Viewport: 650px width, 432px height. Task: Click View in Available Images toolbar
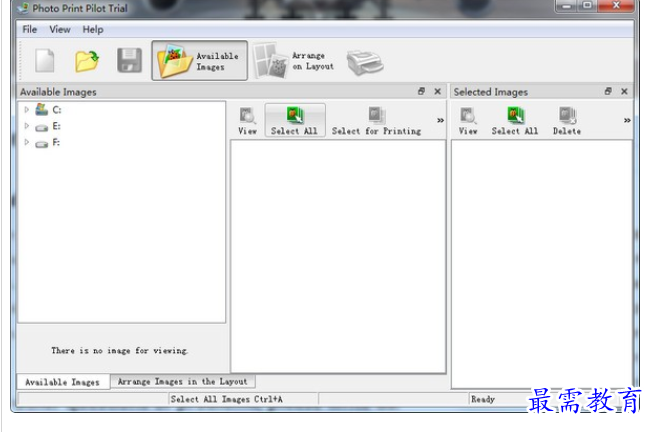click(x=247, y=121)
